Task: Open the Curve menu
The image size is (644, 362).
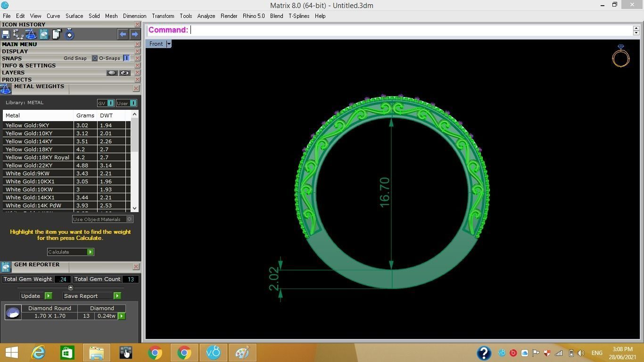Action: (53, 16)
